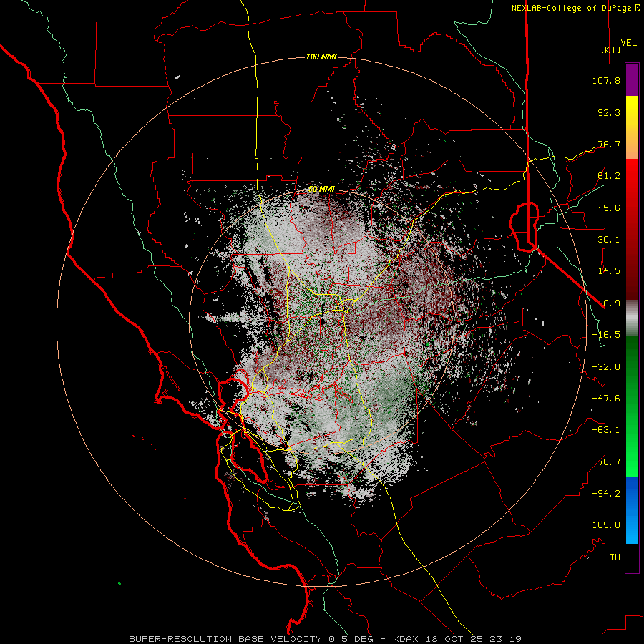Select the -0.9 velocity scale value

[x=609, y=303]
